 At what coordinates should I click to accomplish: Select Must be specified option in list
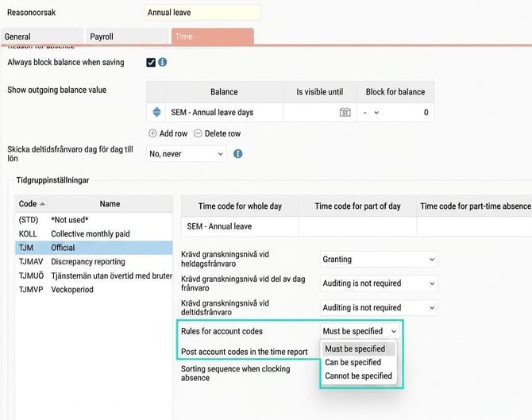coord(359,349)
